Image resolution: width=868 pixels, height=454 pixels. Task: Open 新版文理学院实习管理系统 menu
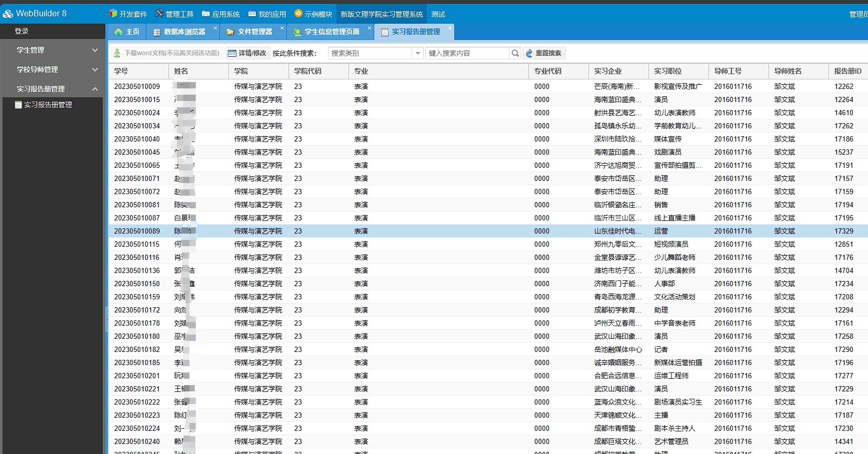382,14
